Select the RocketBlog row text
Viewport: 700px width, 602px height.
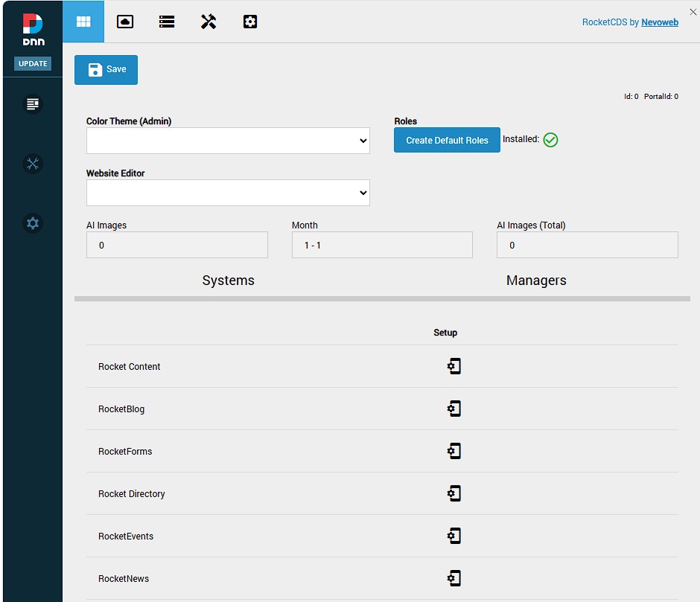pos(121,409)
